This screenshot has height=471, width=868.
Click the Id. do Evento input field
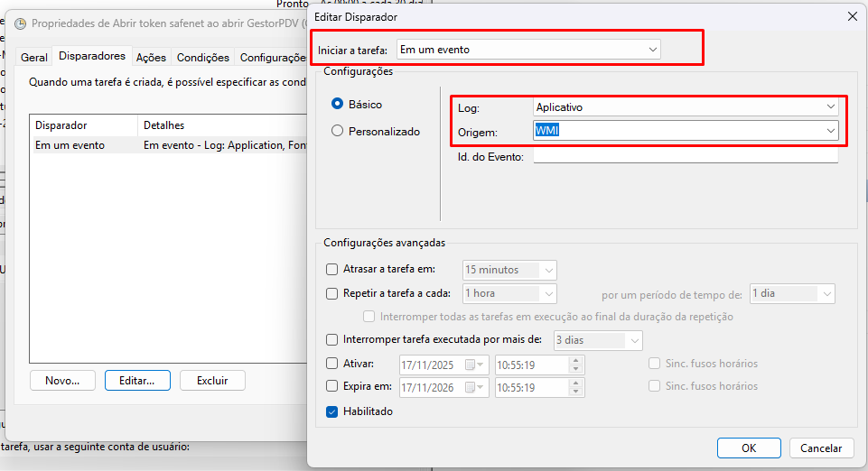point(685,157)
